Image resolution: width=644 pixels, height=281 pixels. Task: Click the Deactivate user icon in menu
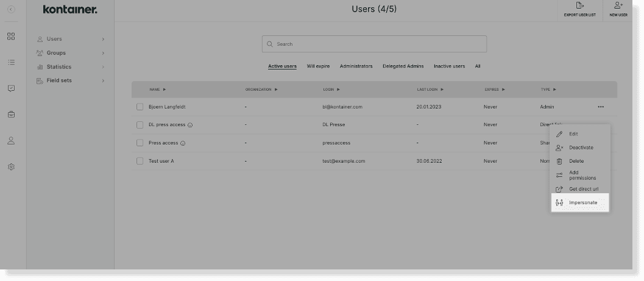[559, 148]
